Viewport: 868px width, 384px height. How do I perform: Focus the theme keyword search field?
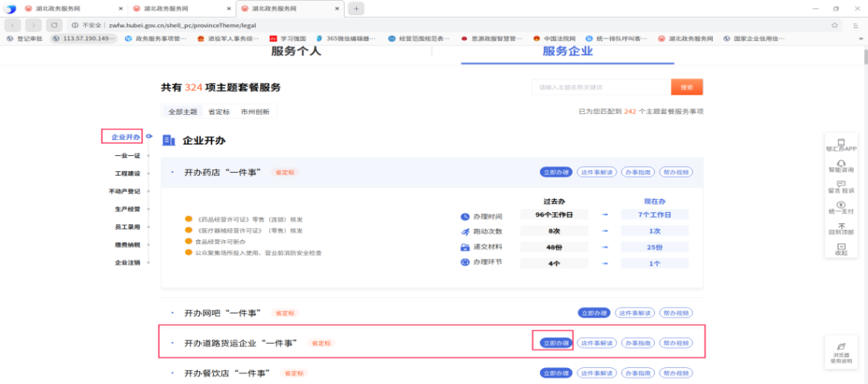click(x=602, y=88)
